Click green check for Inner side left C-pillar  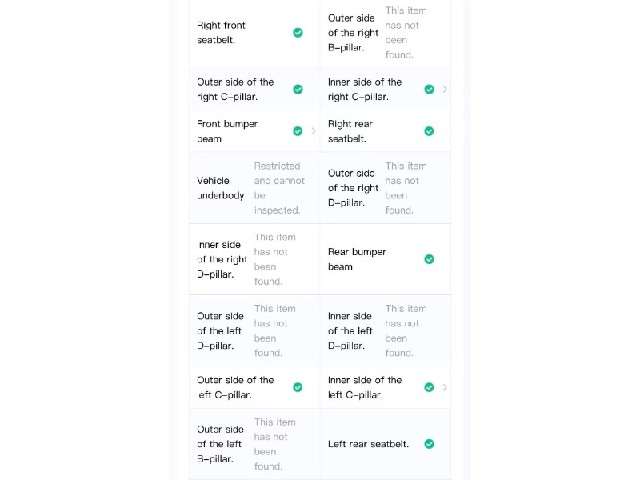pyautogui.click(x=429, y=387)
